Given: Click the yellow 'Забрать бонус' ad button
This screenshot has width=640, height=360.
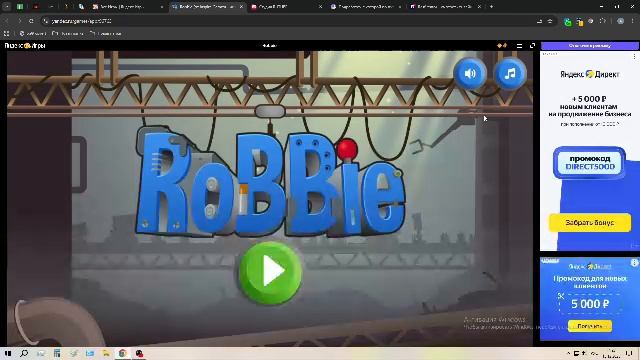Looking at the screenshot, I should pos(589,222).
